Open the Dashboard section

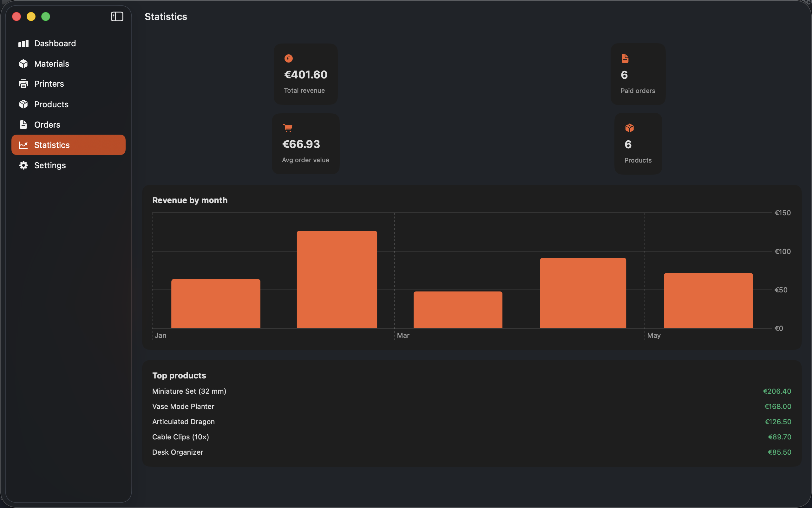(x=69, y=44)
